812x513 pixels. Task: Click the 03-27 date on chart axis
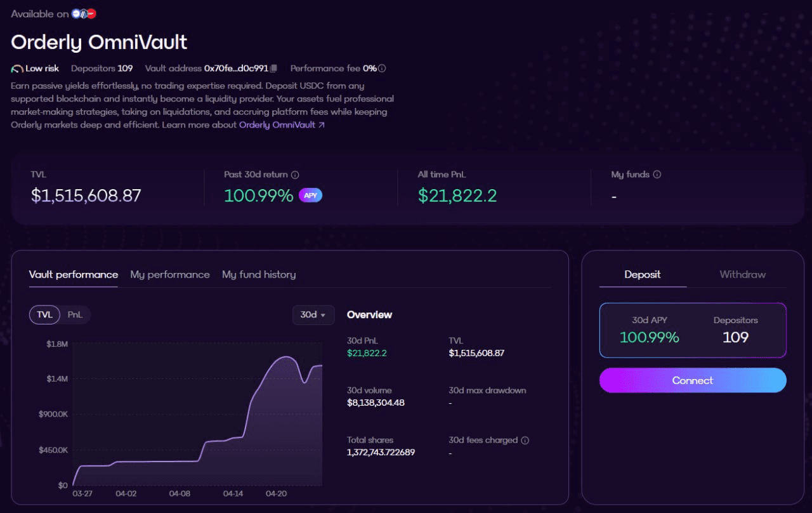(82, 493)
